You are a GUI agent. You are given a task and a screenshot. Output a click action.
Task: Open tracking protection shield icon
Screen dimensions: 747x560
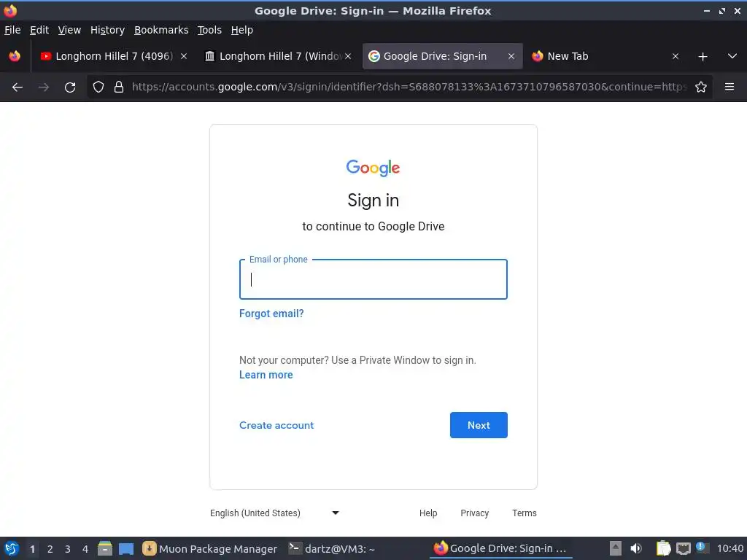pos(98,87)
